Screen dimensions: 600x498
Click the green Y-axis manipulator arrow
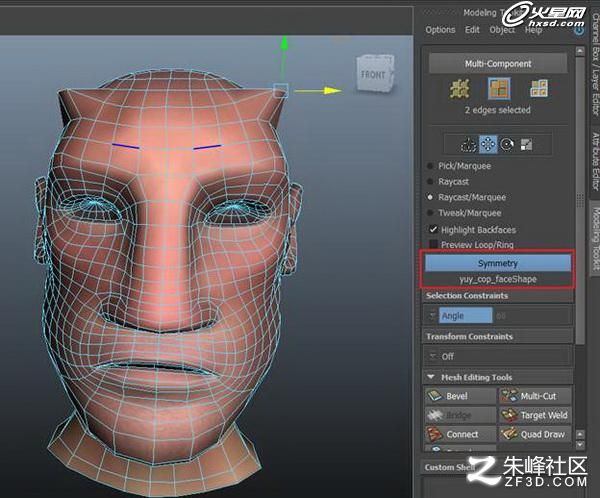point(284,43)
